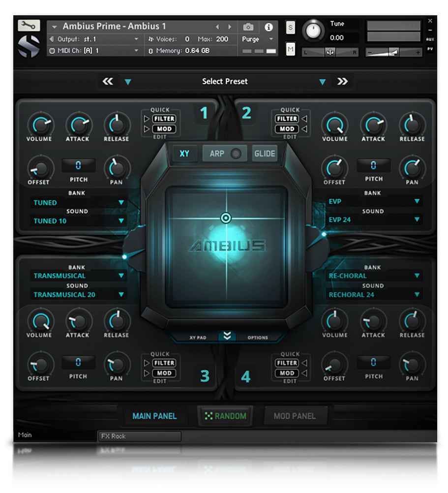Viewport: 448px width, 493px height.
Task: Toggle Mute with the M button
Action: coord(290,48)
